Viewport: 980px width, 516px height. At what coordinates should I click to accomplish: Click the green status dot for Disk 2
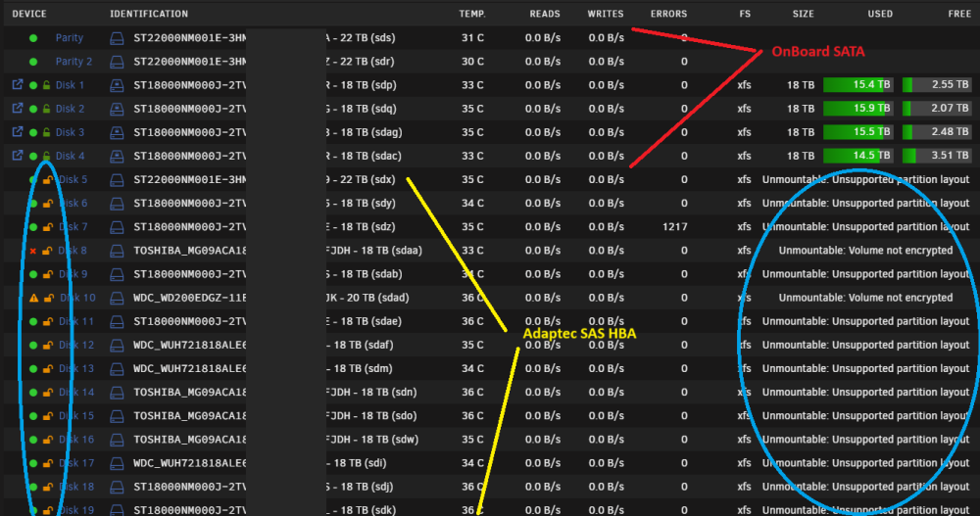(33, 109)
